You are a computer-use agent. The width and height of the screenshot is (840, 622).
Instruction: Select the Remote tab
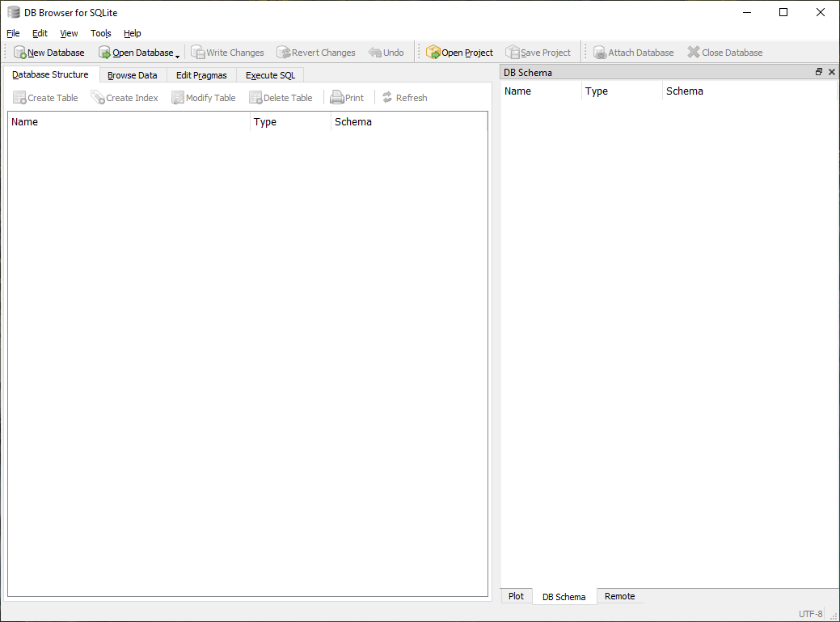619,596
